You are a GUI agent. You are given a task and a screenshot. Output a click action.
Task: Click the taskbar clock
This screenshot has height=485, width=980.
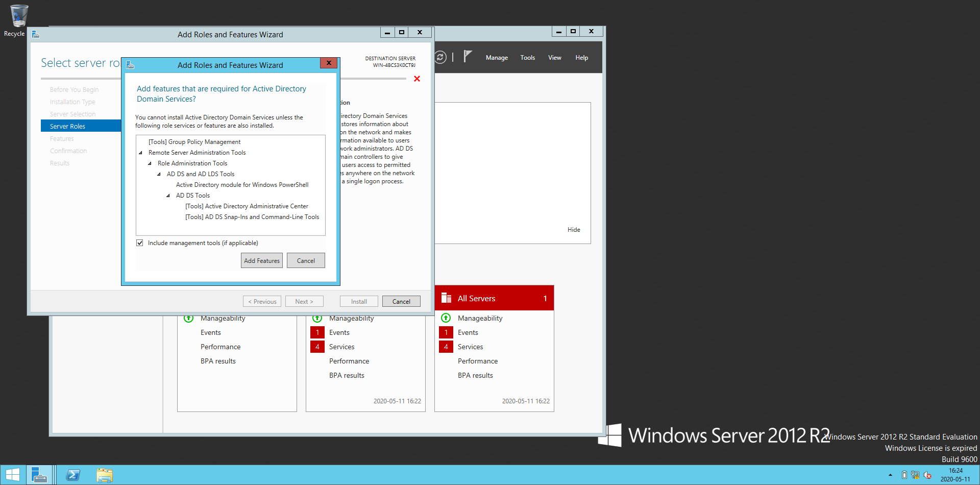click(955, 475)
